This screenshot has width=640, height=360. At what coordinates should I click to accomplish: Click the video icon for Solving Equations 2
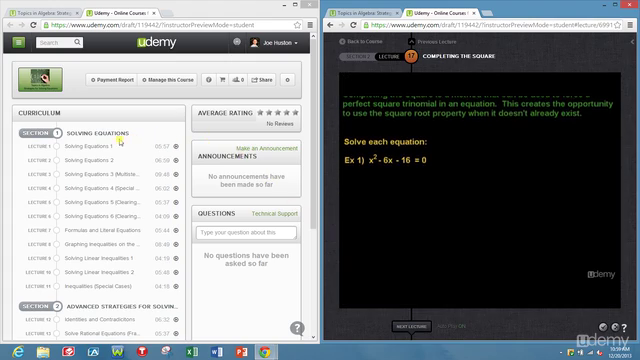pos(176,160)
